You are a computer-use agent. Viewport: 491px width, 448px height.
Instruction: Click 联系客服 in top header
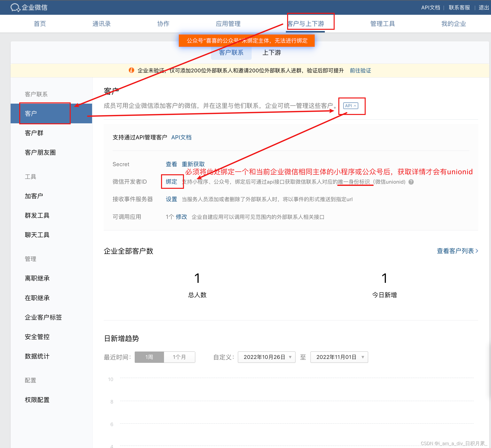459,8
